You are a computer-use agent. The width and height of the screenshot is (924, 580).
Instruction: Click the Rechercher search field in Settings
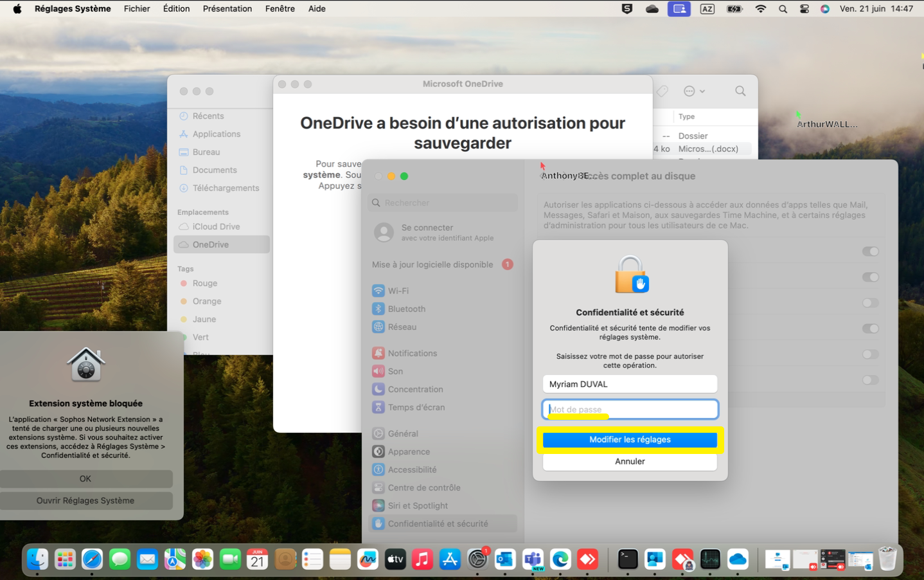click(443, 203)
